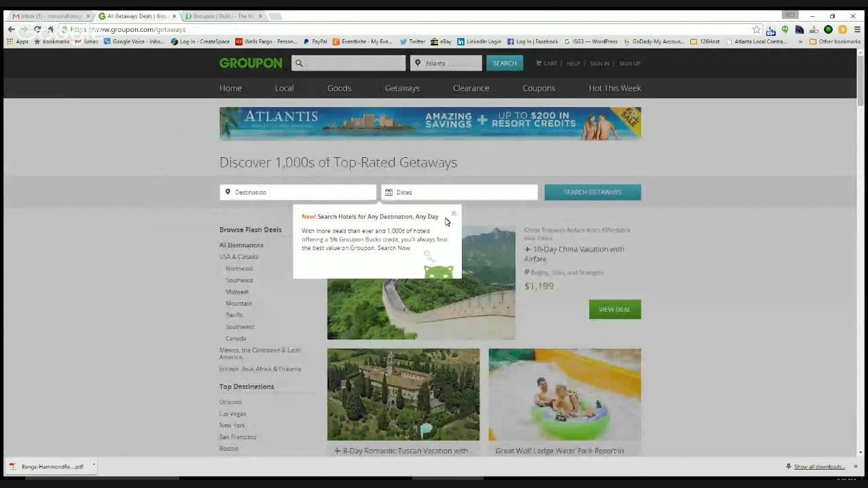The image size is (868, 488).
Task: Open the Clearance navigation tab
Action: tap(471, 88)
